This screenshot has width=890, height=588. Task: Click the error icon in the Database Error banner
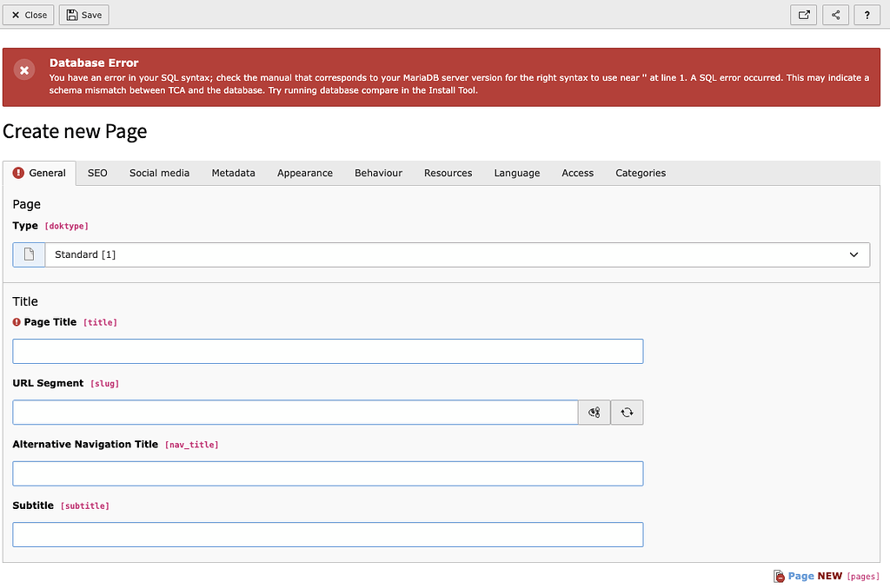[x=24, y=69]
